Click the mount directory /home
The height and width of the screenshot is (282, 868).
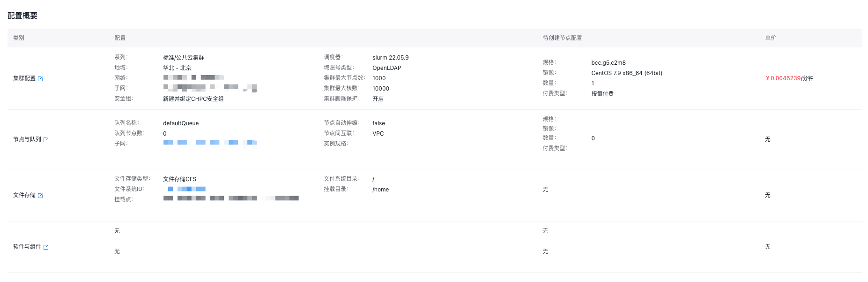[380, 190]
